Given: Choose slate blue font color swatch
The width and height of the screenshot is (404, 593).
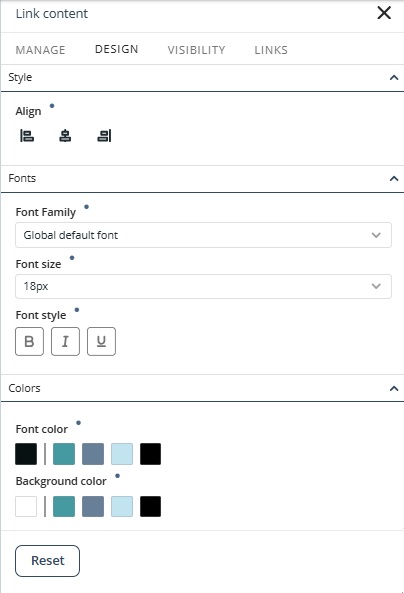Looking at the screenshot, I should (93, 454).
